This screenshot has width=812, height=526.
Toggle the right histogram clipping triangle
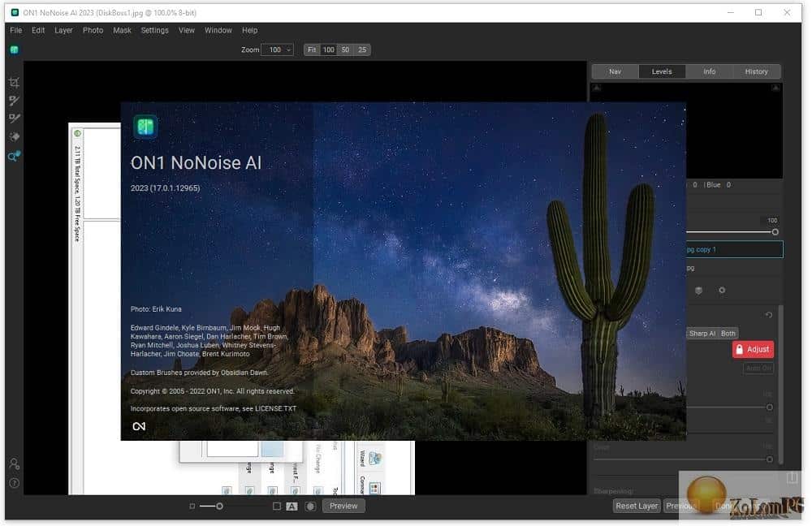pyautogui.click(x=775, y=88)
